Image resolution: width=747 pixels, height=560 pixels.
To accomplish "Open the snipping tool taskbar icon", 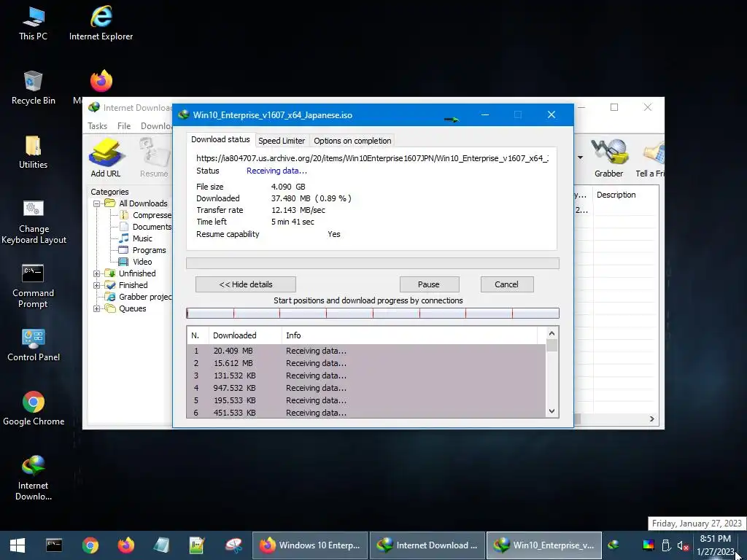I will click(233, 545).
